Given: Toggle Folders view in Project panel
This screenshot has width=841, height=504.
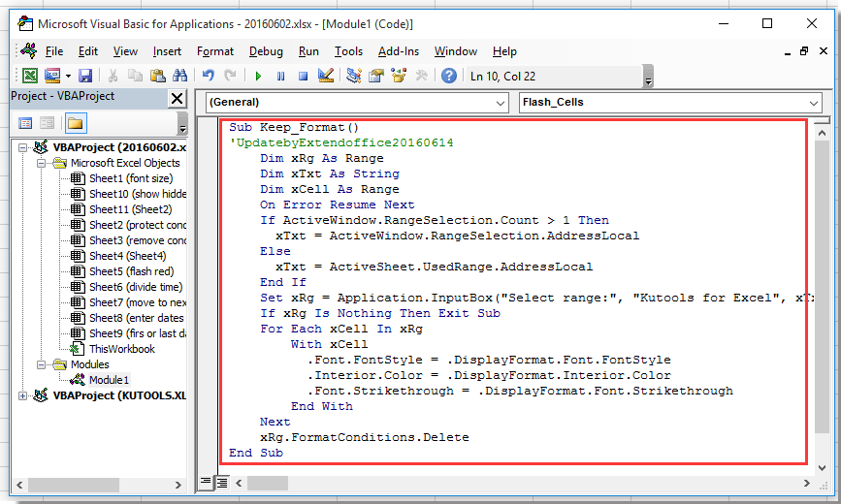Looking at the screenshot, I should pos(75,123).
